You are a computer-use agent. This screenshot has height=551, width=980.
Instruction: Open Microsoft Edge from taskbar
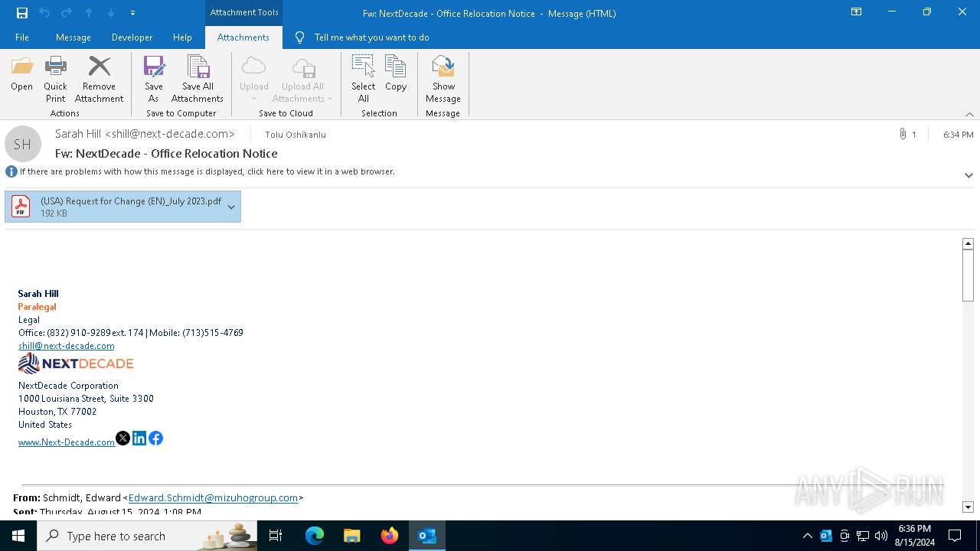[x=315, y=536]
